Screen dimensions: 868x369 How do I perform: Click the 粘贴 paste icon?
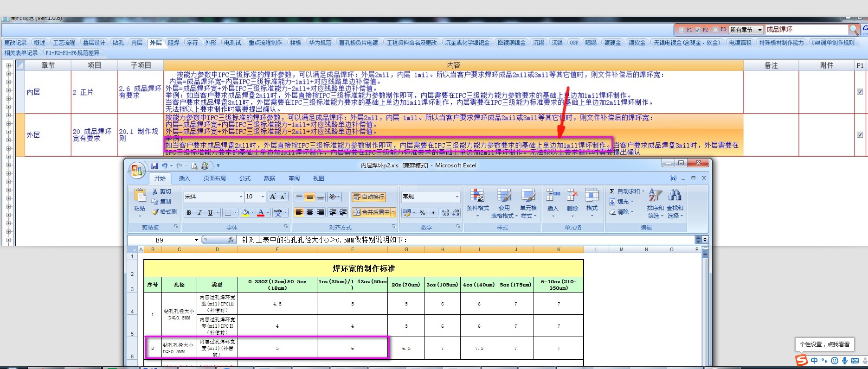click(140, 196)
